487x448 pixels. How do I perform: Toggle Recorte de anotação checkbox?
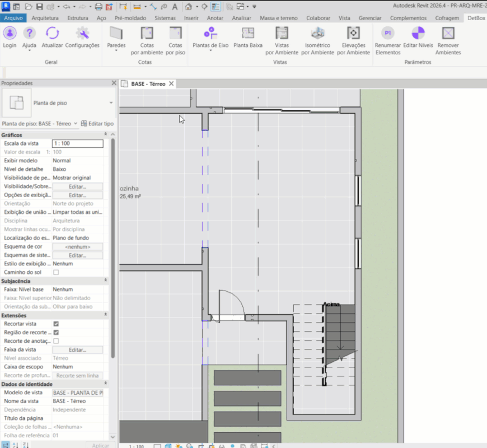(56, 341)
